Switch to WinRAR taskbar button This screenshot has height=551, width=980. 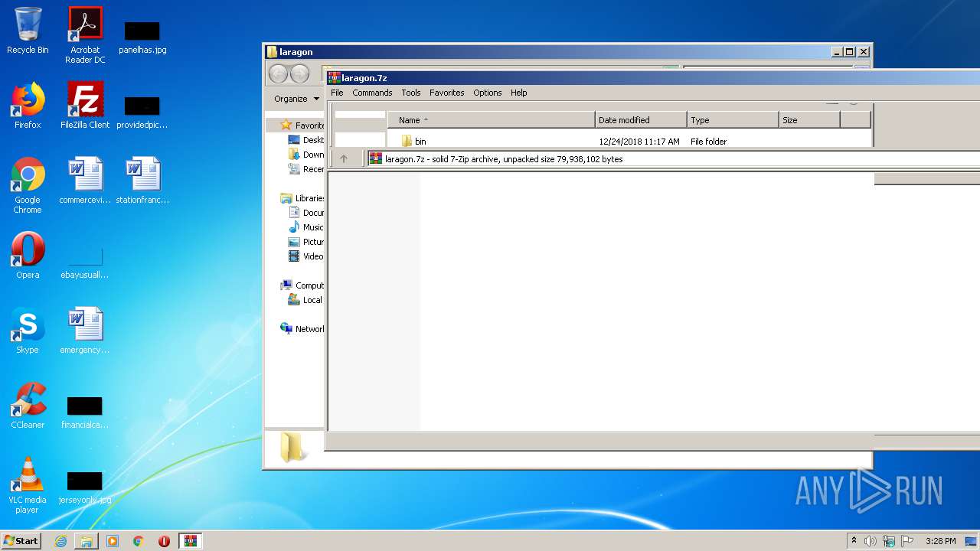click(191, 541)
